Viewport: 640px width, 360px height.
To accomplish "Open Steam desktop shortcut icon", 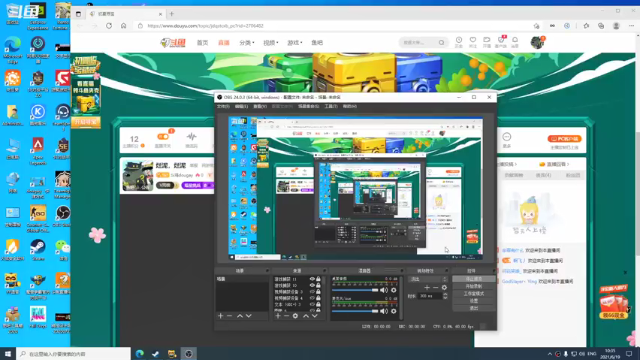I will (x=38, y=249).
